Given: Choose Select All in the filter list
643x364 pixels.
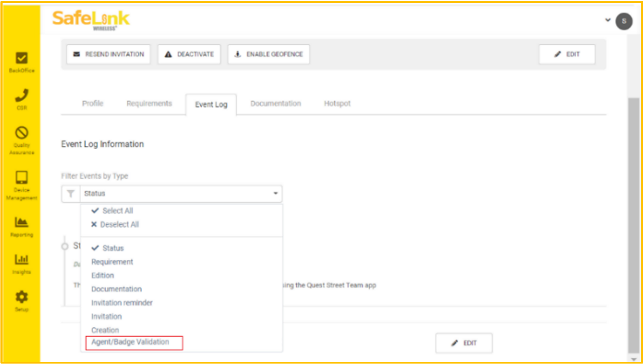Looking at the screenshot, I should pyautogui.click(x=112, y=210).
